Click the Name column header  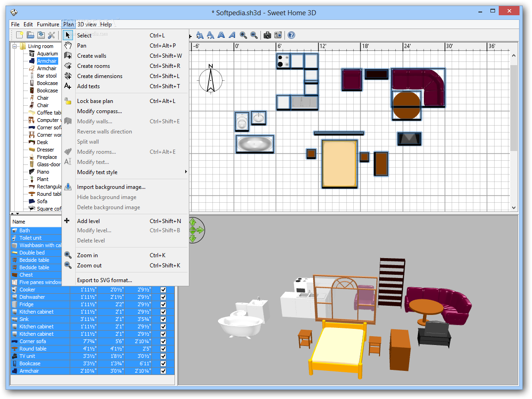coord(36,222)
